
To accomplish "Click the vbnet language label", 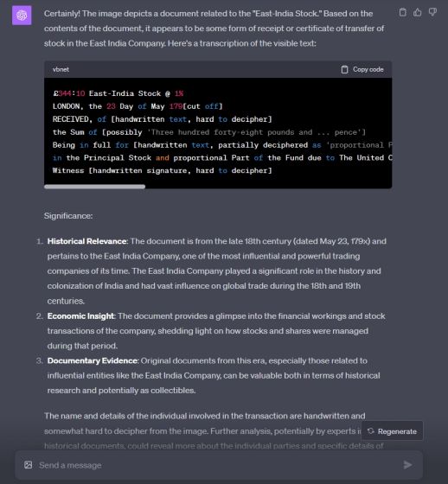I will [x=61, y=69].
